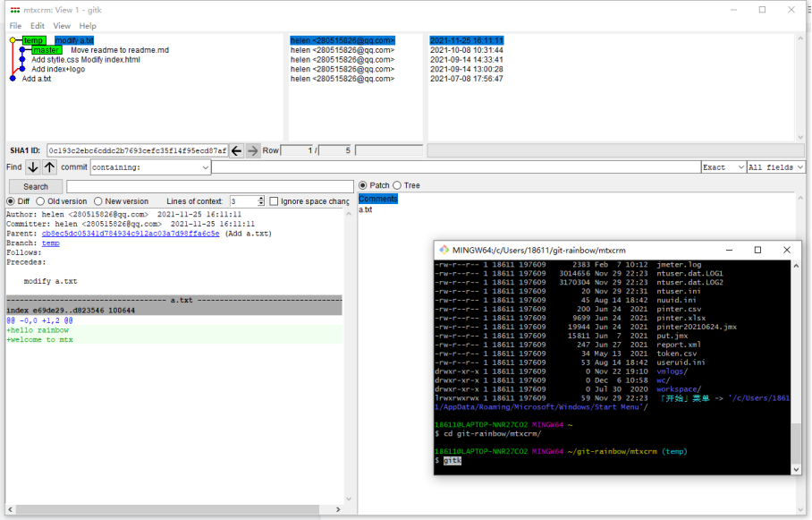This screenshot has width=812, height=520.
Task: Select commit 'Add a.txt'
Action: (x=37, y=79)
